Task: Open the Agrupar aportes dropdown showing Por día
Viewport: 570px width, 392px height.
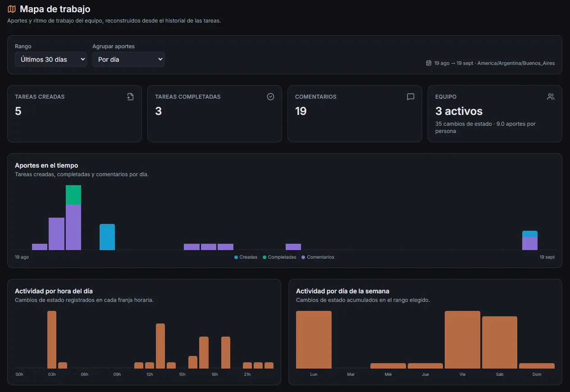Action: click(128, 59)
